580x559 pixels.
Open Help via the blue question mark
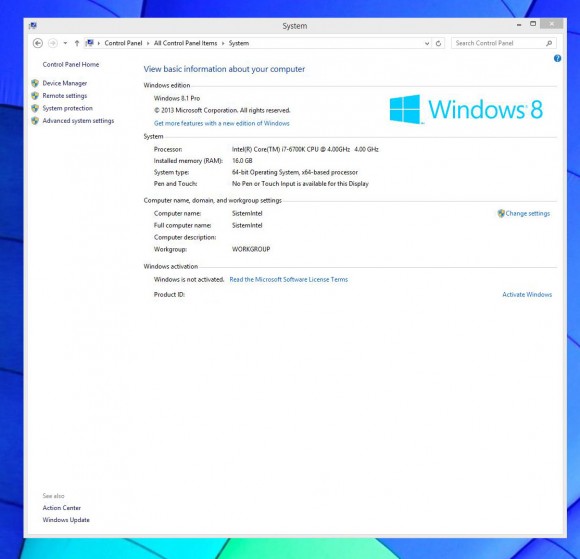[x=557, y=58]
